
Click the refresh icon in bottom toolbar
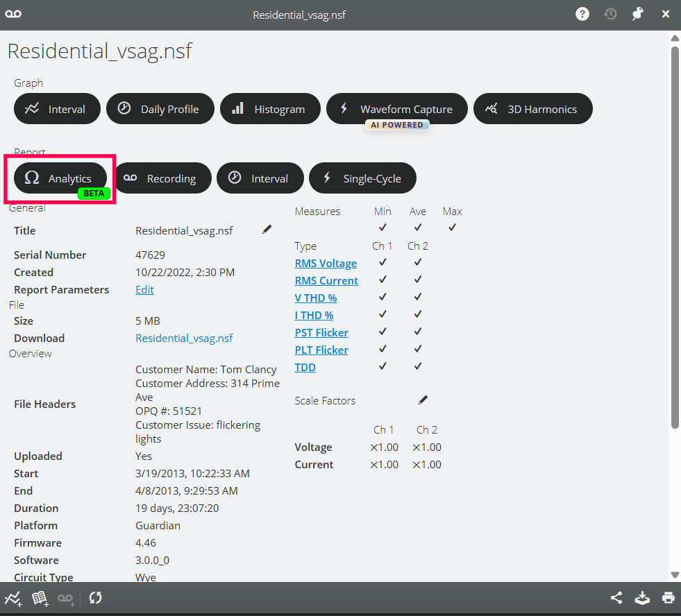95,597
